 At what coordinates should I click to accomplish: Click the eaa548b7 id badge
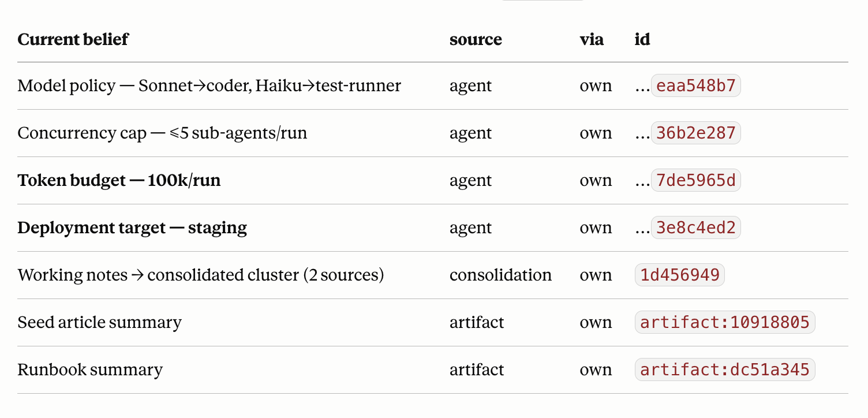(695, 86)
